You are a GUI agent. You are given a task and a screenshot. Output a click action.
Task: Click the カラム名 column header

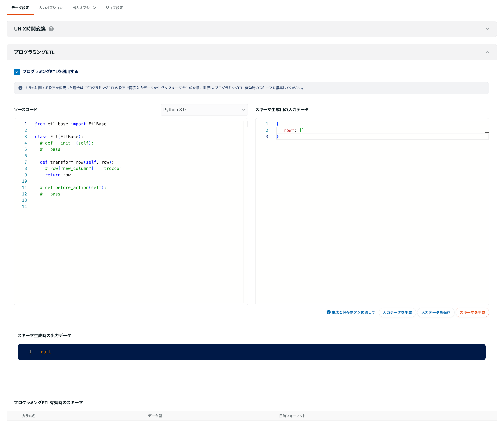click(29, 416)
